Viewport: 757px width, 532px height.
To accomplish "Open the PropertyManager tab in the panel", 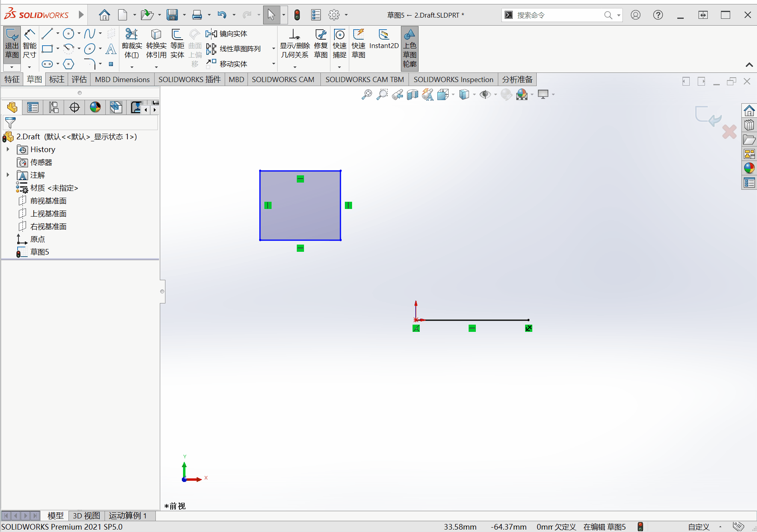I will pos(33,107).
